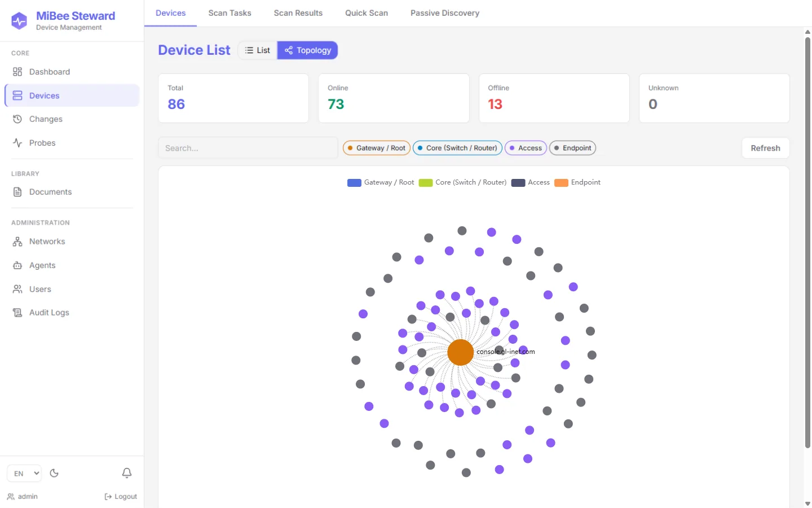Click the Refresh button

766,148
